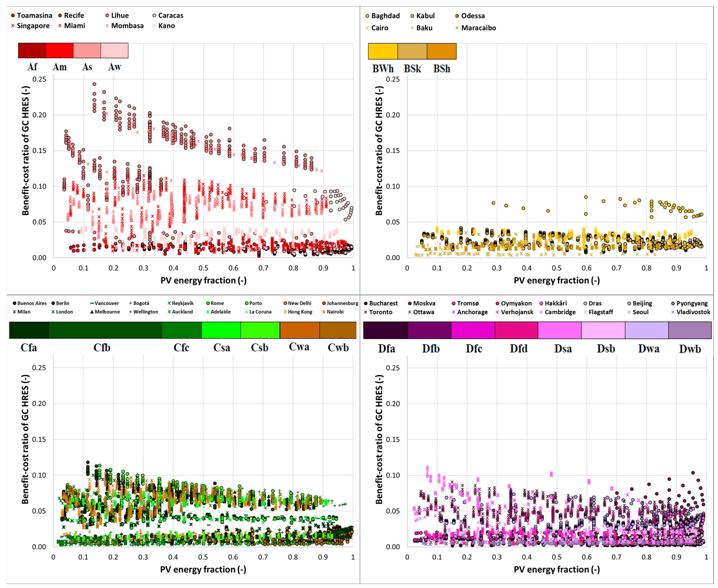
Task: Select the BSk tan color swatch
Action: tap(412, 51)
